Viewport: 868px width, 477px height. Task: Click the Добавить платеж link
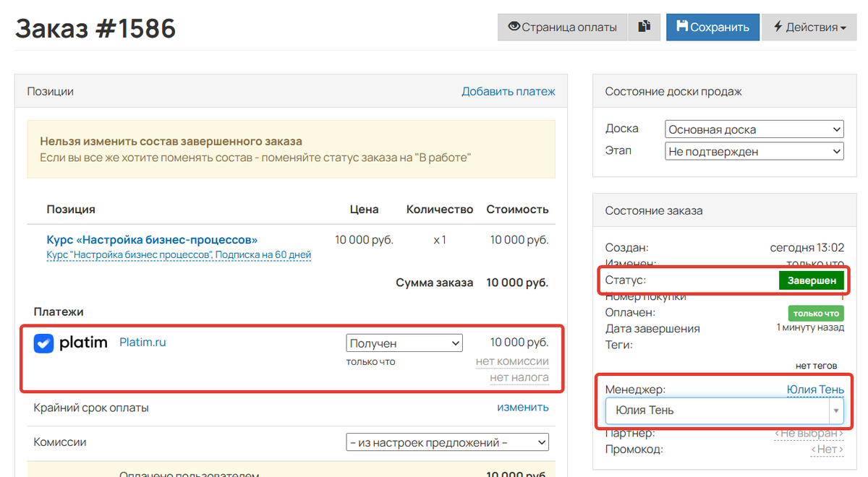[x=509, y=91]
